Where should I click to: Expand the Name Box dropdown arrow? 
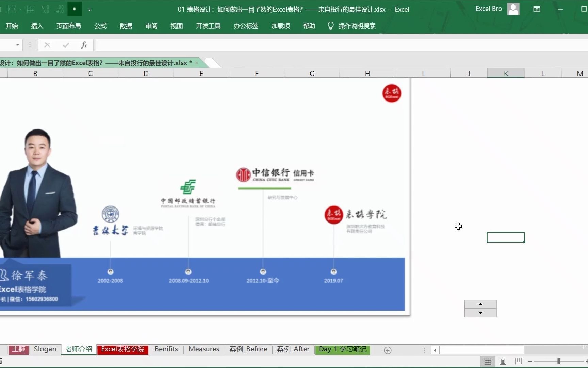coord(18,45)
